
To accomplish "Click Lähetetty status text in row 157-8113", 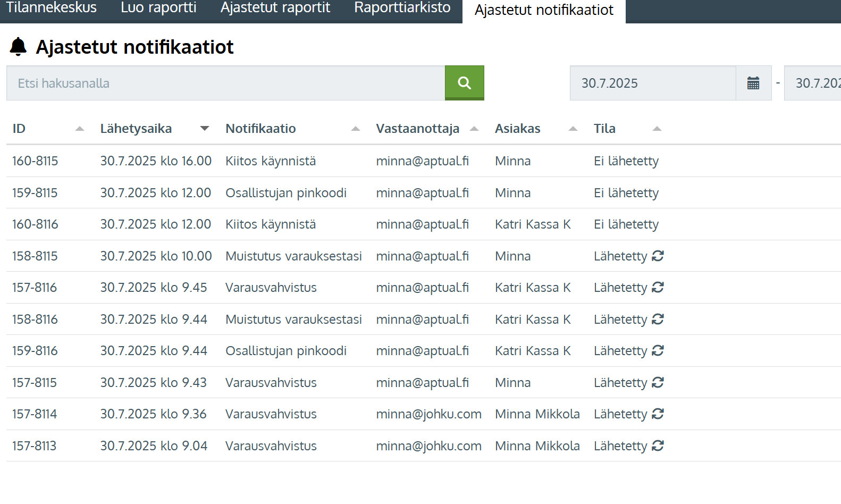I will tap(620, 446).
